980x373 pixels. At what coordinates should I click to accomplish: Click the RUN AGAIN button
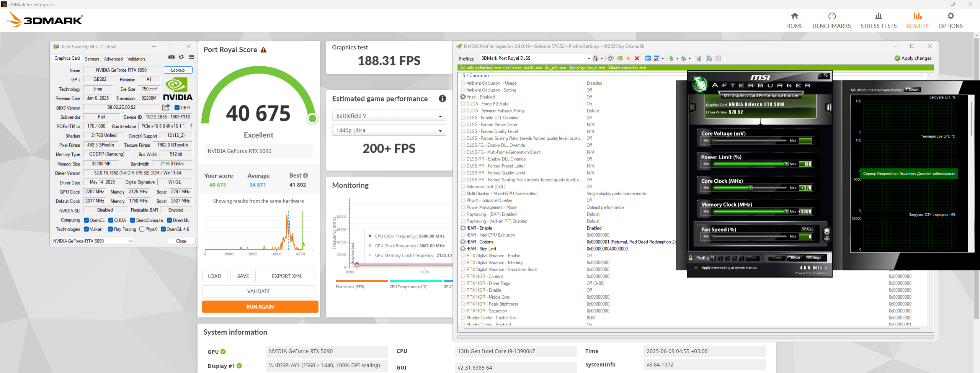point(260,307)
